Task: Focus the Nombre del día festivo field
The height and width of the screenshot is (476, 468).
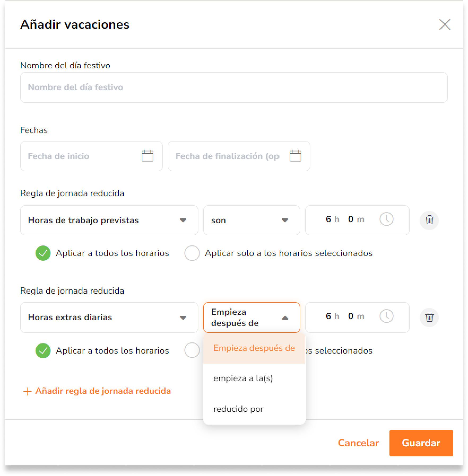Action: coord(234,87)
